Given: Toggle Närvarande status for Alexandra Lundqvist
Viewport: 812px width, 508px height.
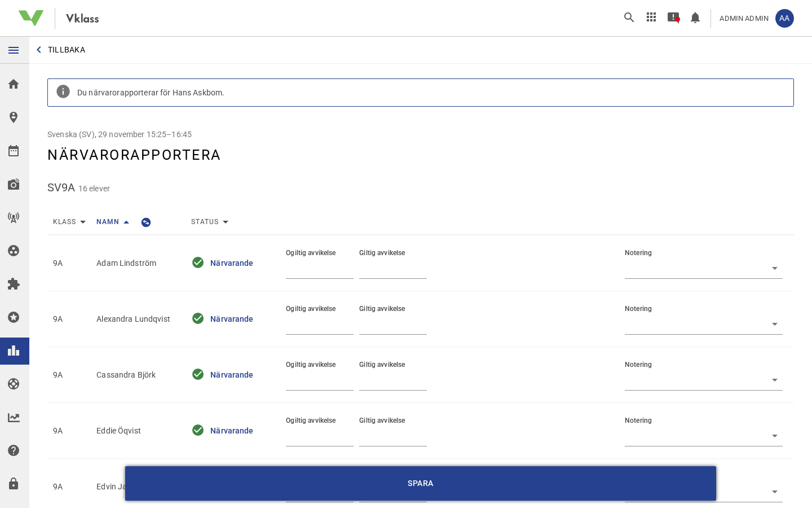Looking at the screenshot, I should (x=223, y=319).
